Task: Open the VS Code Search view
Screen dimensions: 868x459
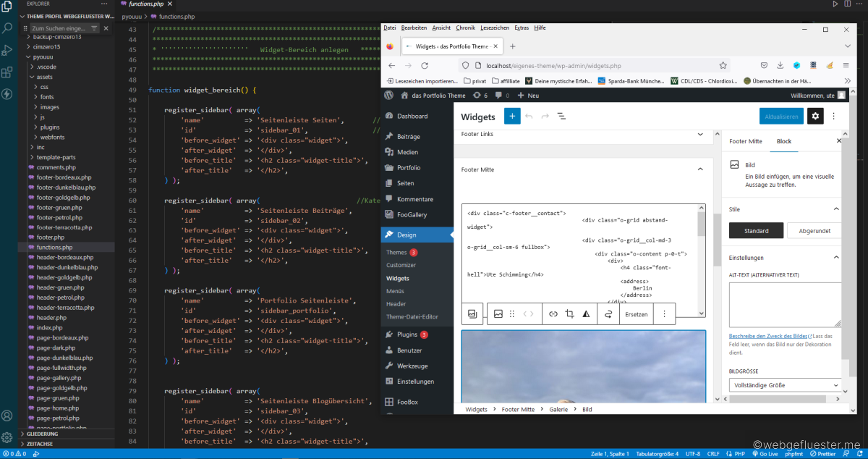Action: (x=7, y=28)
